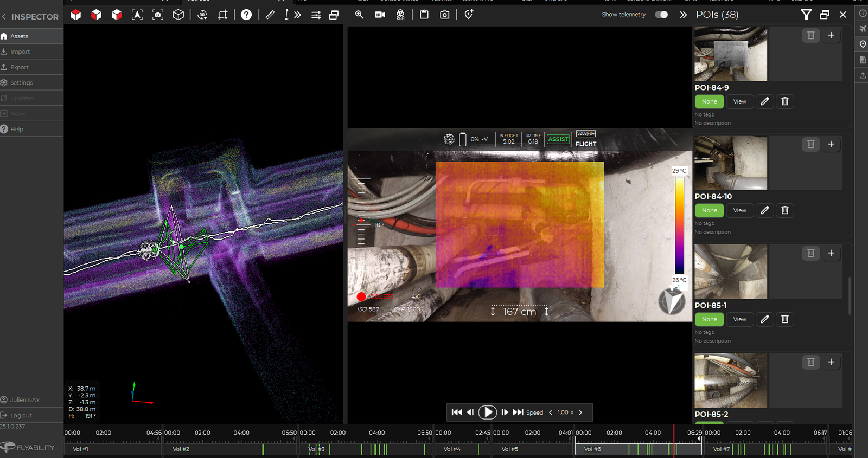Viewport: 868px width, 458px height.
Task: Select the ruler measurement tool
Action: click(x=270, y=15)
